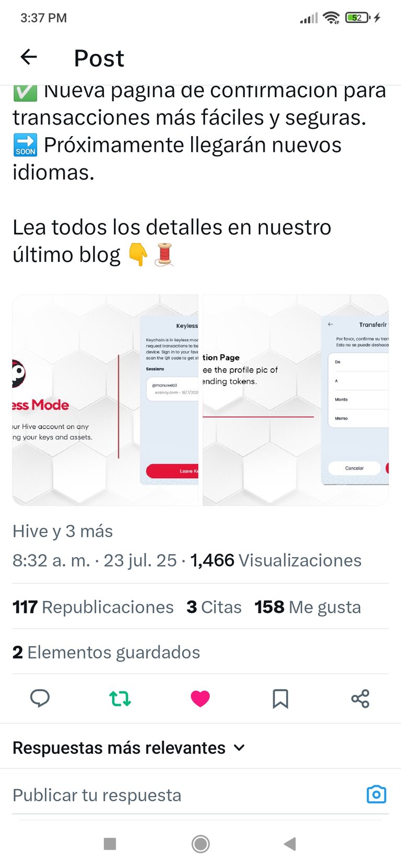
Task: Unlike the post via pink heart icon
Action: pyautogui.click(x=200, y=698)
